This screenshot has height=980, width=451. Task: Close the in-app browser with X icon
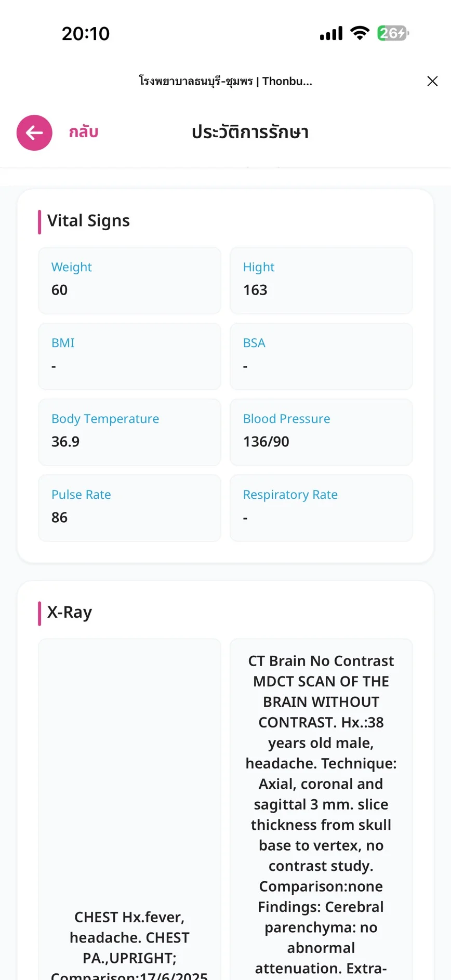(x=432, y=81)
